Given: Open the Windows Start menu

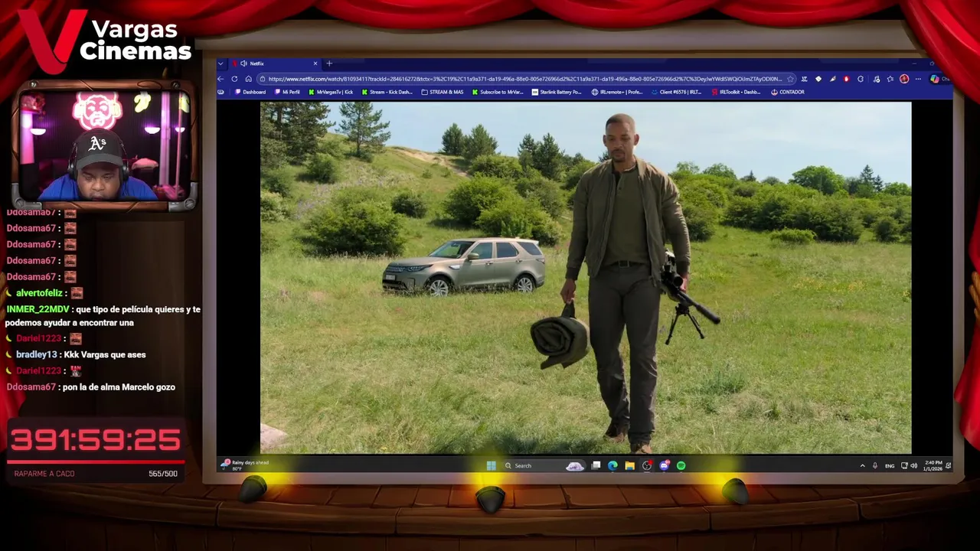Looking at the screenshot, I should pyautogui.click(x=491, y=465).
